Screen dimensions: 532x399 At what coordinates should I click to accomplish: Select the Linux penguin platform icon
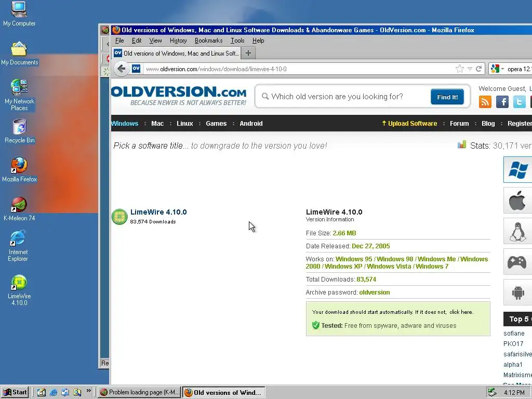518,231
